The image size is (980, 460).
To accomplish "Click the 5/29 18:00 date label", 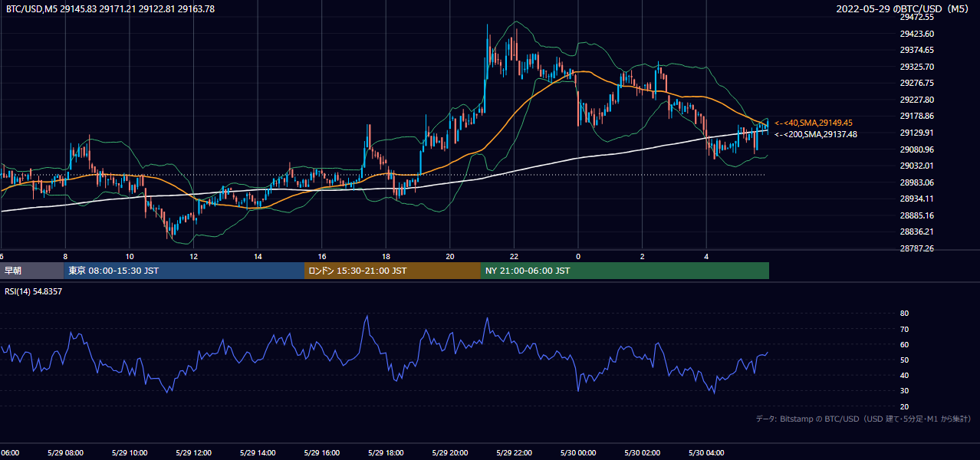I will click(386, 452).
